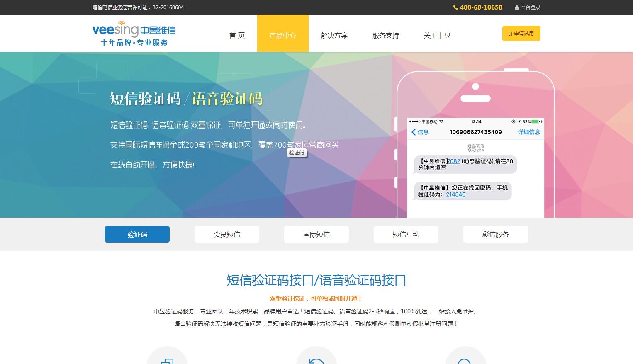The image size is (633, 364).
Task: Click the rightmost circular feature icon
Action: click(x=465, y=359)
